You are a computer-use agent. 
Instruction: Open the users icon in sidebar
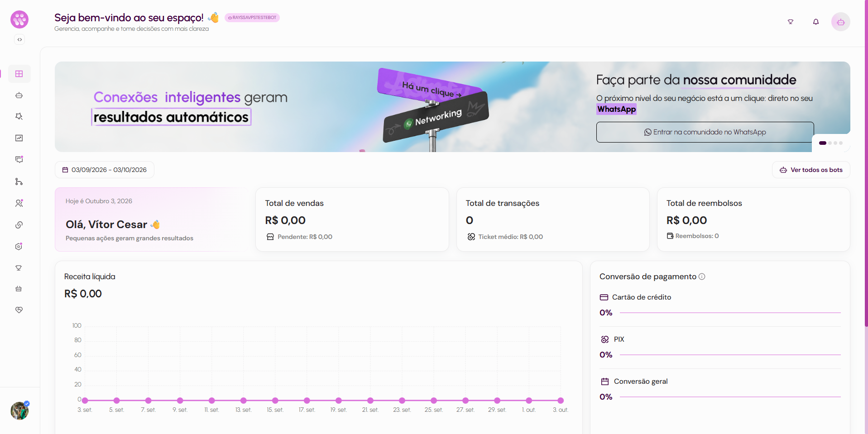click(x=19, y=203)
